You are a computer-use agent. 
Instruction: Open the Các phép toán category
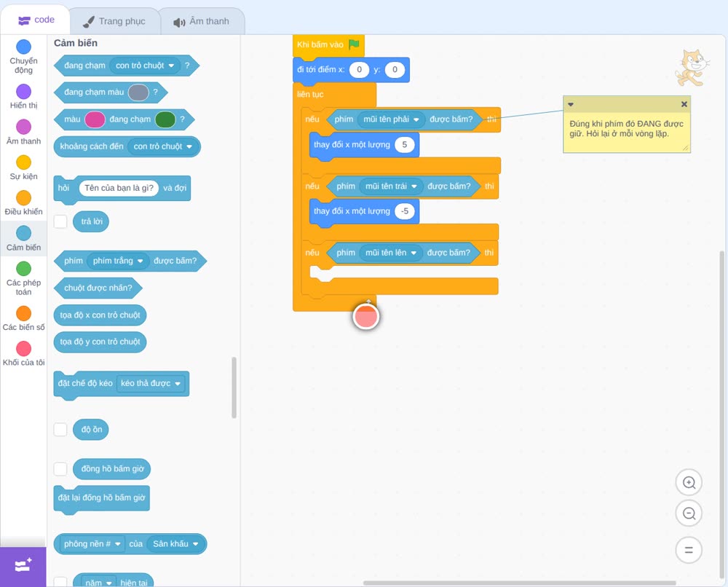click(x=23, y=278)
